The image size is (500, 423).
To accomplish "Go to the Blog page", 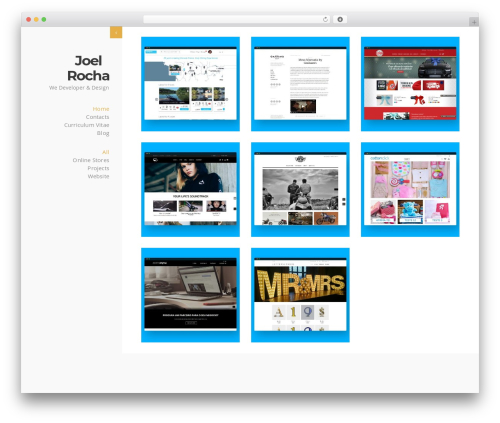I will [x=103, y=133].
